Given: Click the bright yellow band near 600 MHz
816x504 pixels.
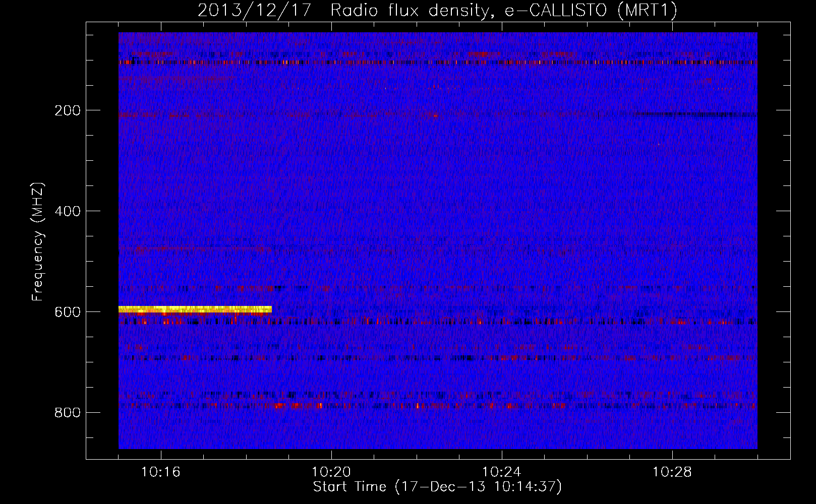Looking at the screenshot, I should click(195, 309).
